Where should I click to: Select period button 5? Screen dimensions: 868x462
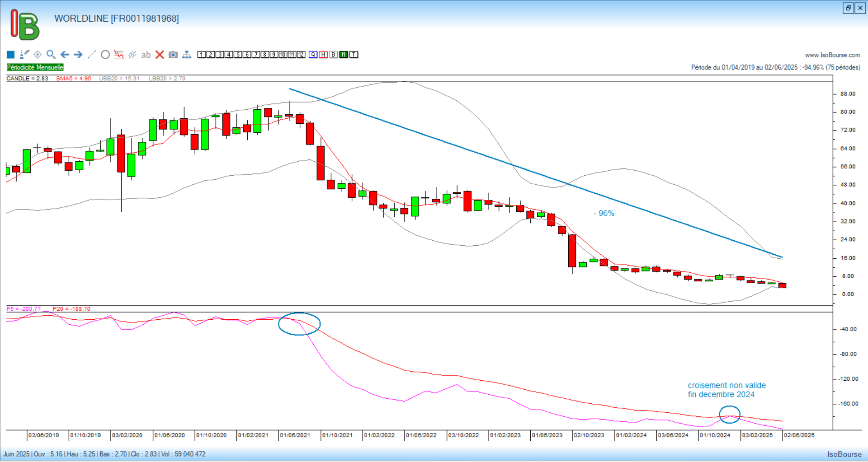[238, 55]
